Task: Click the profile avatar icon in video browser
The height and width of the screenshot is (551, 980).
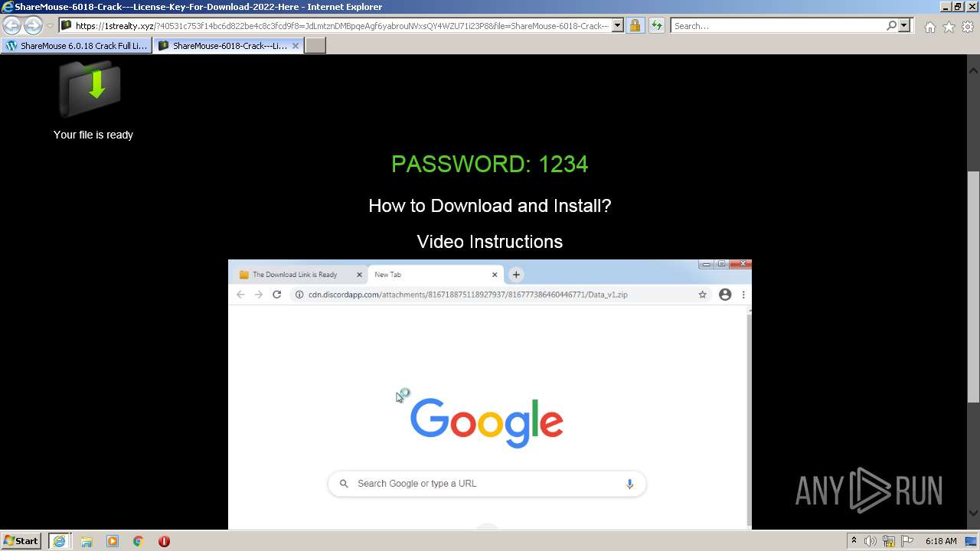Action: click(725, 295)
